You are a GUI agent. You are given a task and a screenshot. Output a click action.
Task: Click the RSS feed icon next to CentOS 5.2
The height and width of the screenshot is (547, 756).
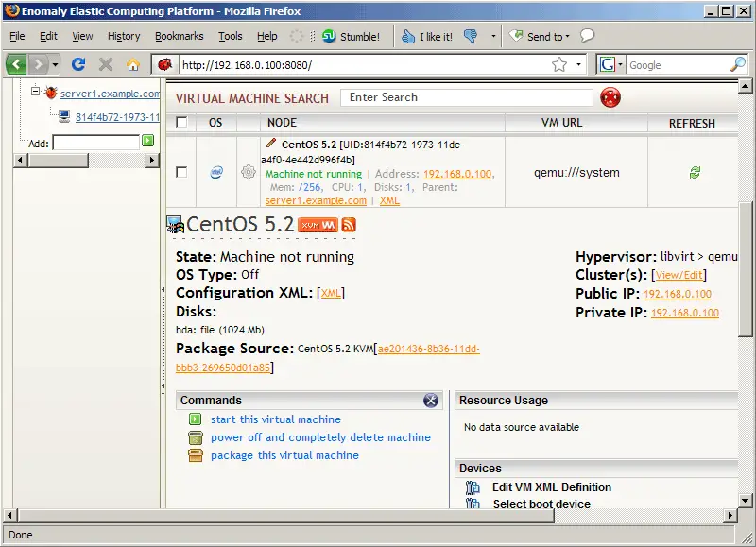[349, 225]
